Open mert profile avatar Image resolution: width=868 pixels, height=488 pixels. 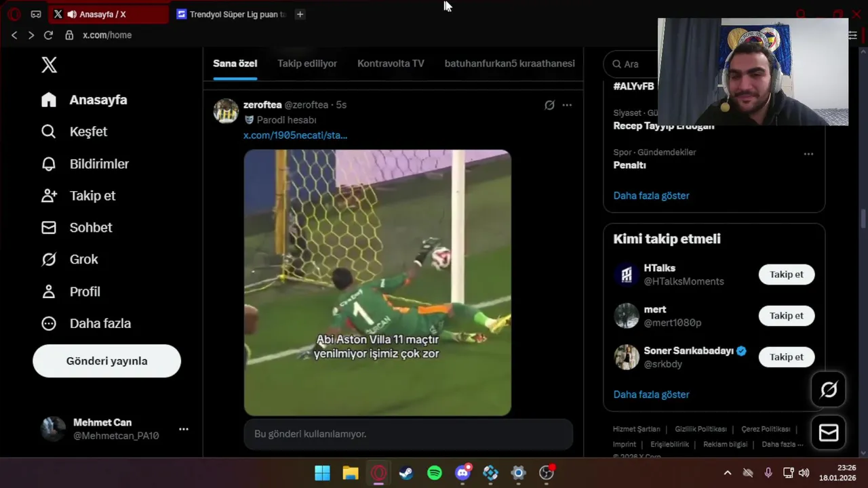627,316
